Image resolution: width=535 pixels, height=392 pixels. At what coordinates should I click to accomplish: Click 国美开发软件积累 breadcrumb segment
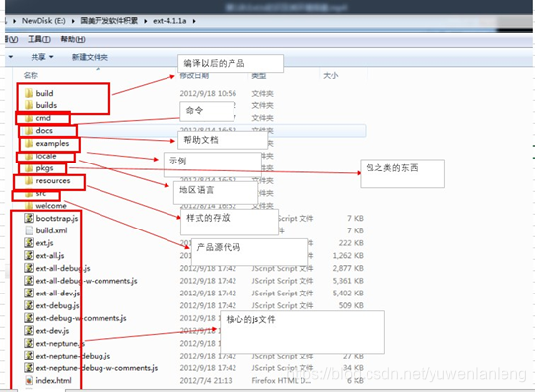[x=109, y=21]
